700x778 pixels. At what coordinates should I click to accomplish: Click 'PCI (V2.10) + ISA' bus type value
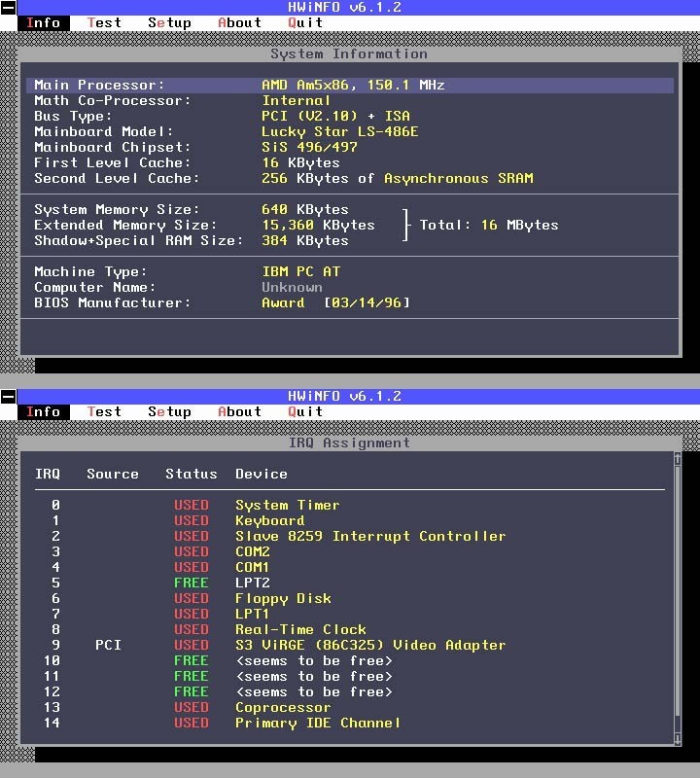pyautogui.click(x=335, y=116)
